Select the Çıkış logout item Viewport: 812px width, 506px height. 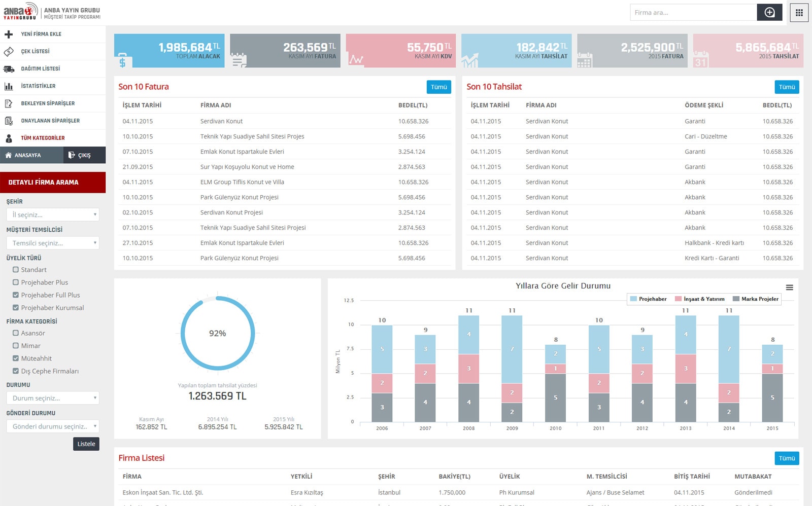click(x=84, y=155)
